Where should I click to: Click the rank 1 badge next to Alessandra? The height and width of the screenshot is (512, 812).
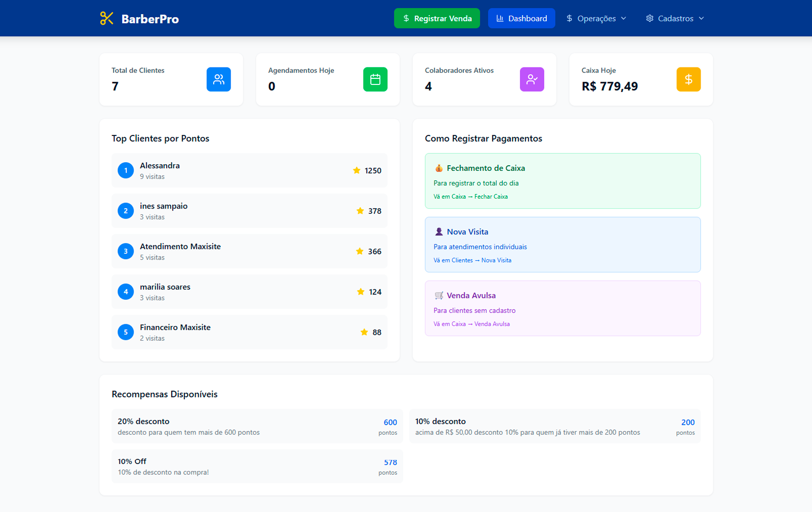click(x=126, y=170)
